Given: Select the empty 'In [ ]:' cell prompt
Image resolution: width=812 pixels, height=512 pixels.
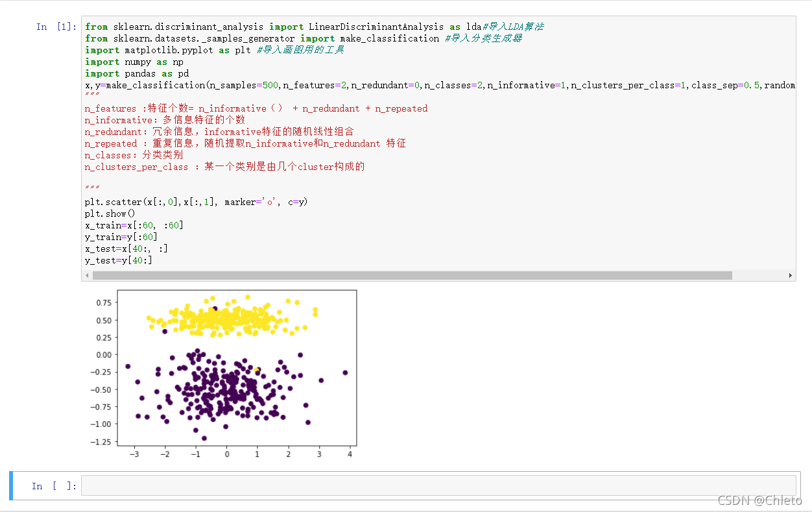Looking at the screenshot, I should click(x=54, y=486).
